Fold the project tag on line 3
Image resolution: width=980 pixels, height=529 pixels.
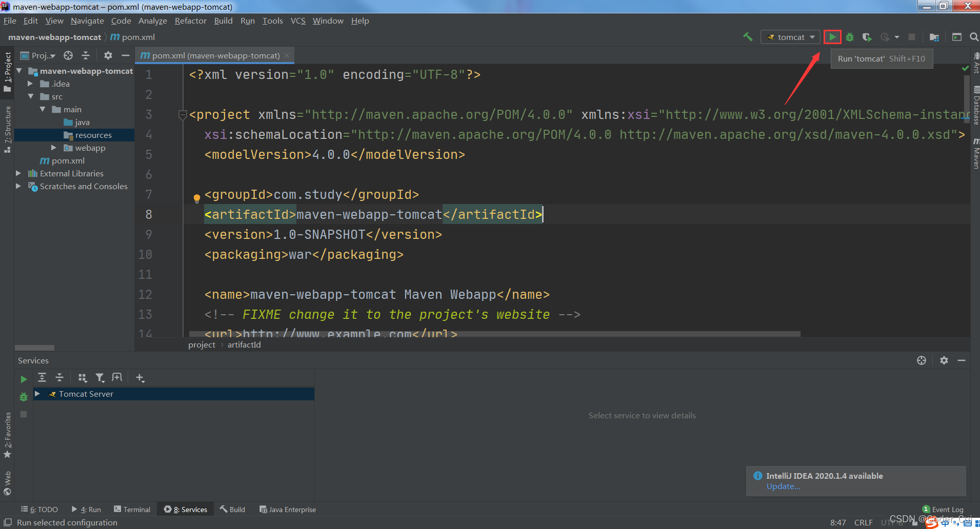182,115
